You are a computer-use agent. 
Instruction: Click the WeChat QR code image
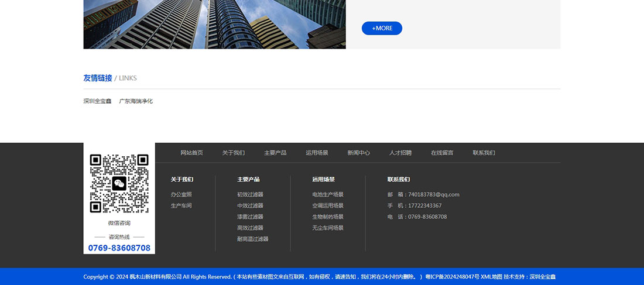(x=119, y=183)
